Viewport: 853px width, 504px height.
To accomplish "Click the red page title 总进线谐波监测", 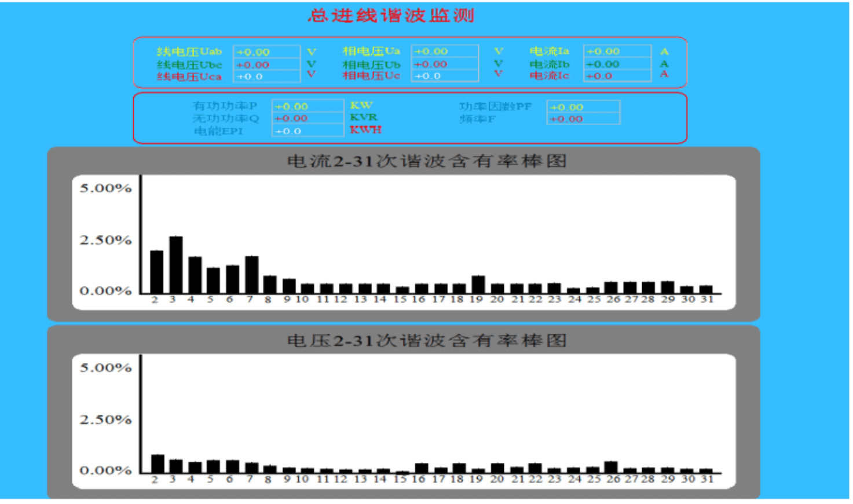I will [391, 16].
